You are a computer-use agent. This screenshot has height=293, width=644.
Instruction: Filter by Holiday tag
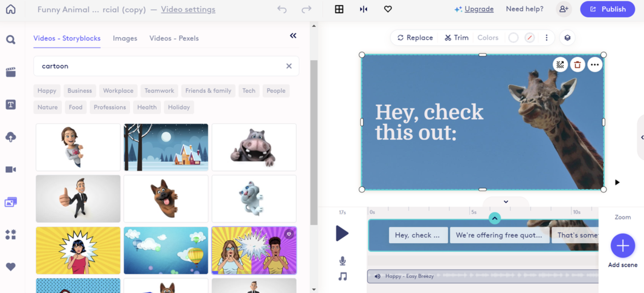coord(179,107)
